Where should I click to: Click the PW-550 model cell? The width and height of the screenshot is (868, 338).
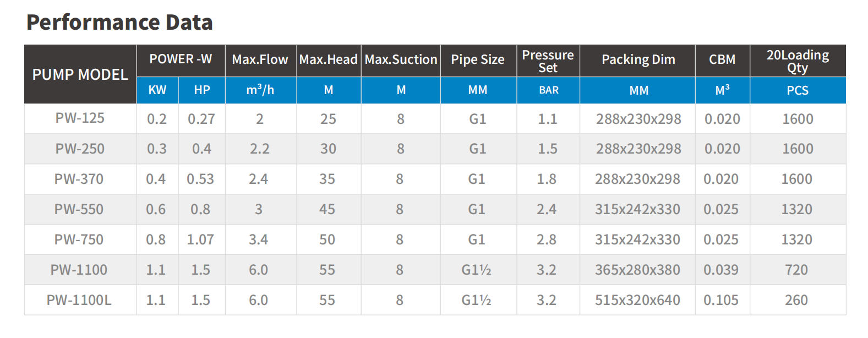pyautogui.click(x=79, y=209)
